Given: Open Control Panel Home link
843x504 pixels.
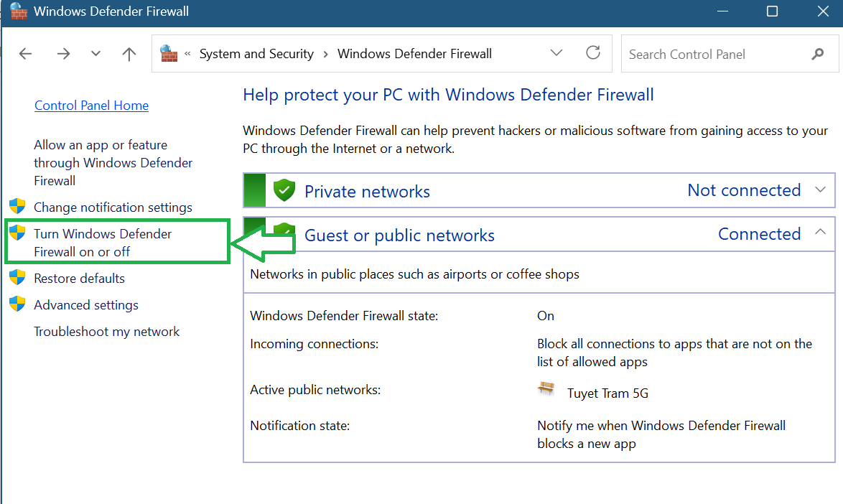Looking at the screenshot, I should [91, 106].
